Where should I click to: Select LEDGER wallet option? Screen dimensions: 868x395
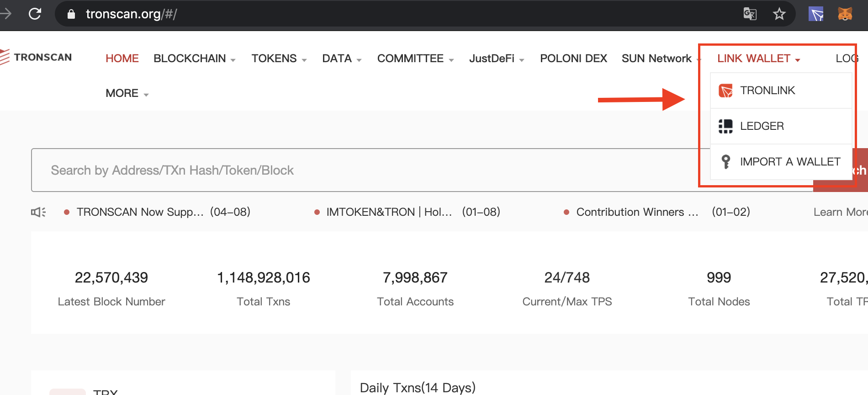[x=762, y=126]
